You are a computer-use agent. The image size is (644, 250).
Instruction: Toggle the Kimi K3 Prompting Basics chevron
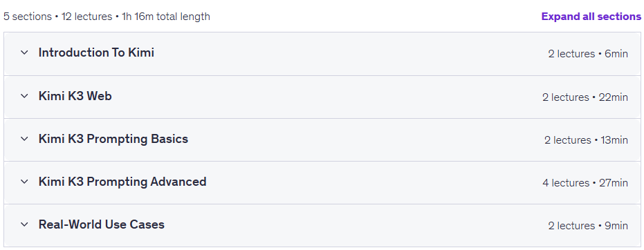point(24,139)
